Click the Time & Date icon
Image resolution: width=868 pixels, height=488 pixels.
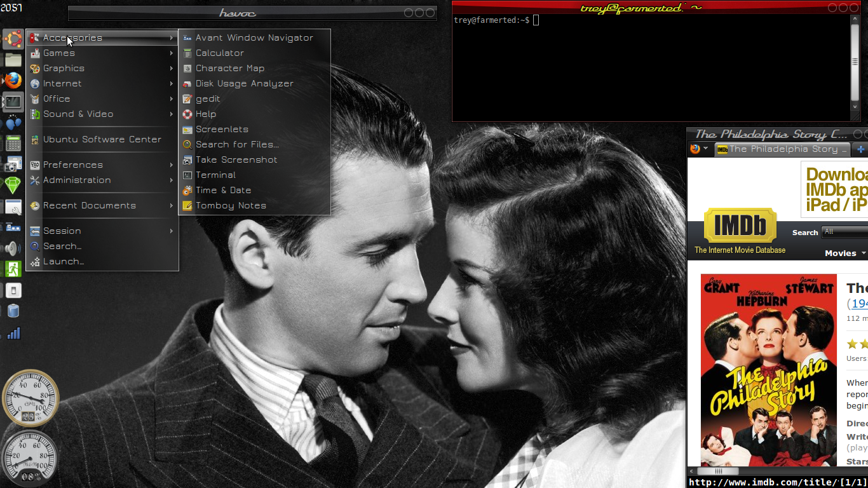(187, 191)
